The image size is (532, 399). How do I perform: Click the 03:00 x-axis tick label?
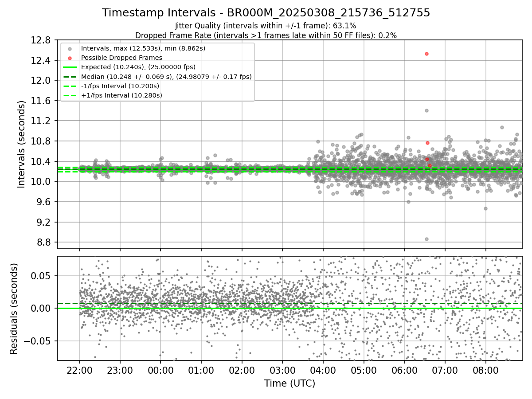[282, 370]
